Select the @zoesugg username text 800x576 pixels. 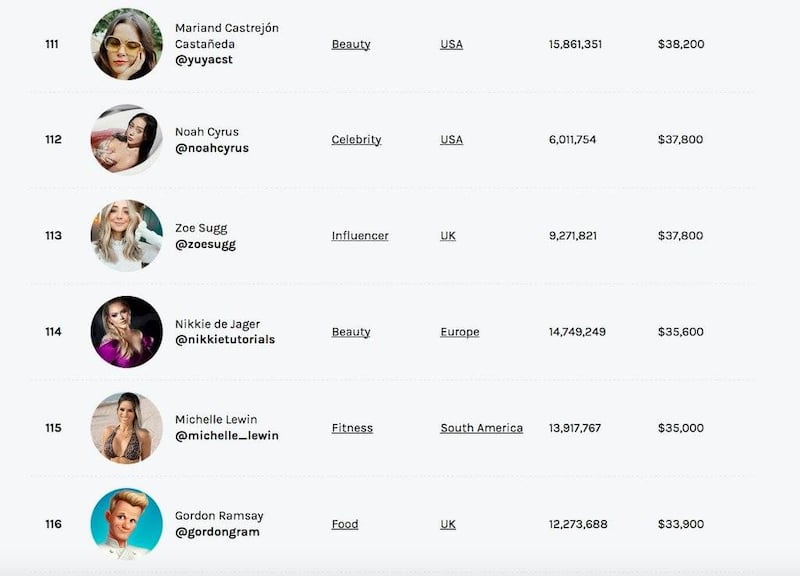(x=205, y=244)
